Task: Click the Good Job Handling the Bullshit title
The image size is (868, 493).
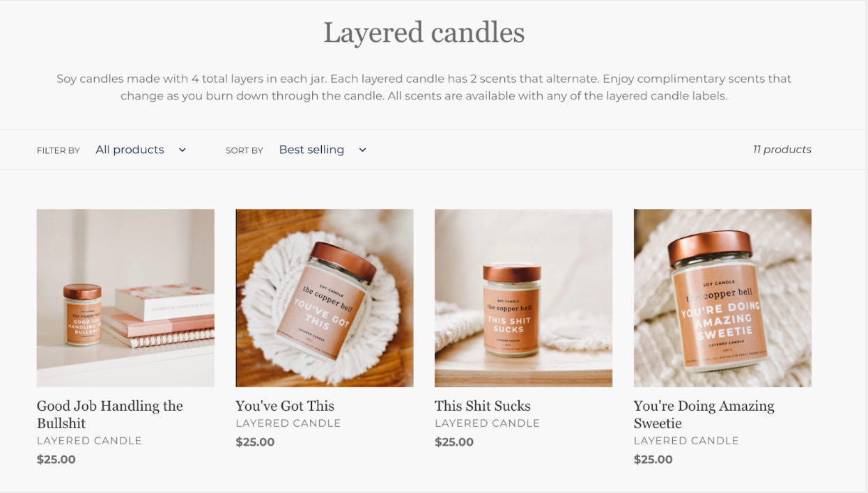Action: click(110, 414)
